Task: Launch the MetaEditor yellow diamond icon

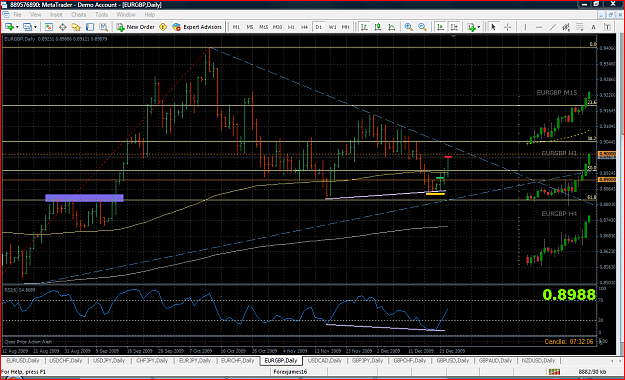Action: click(163, 27)
